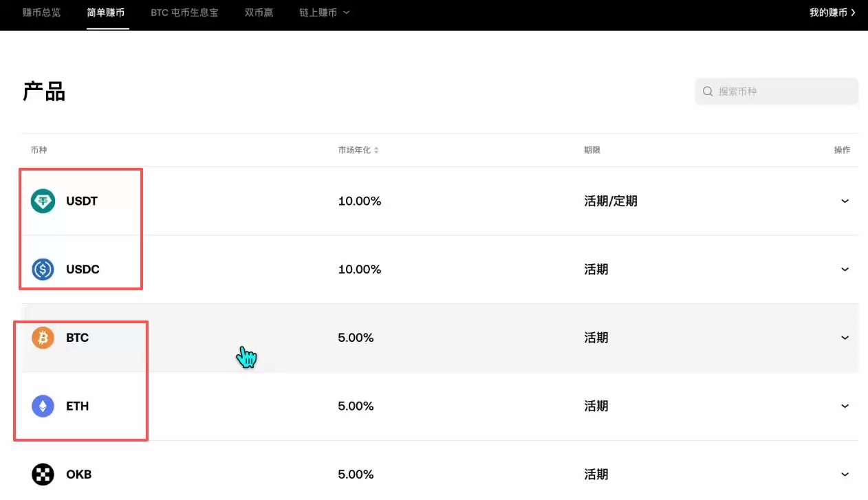Click the magnifier icon in the search box
Image resolution: width=868 pixels, height=500 pixels.
pos(707,91)
